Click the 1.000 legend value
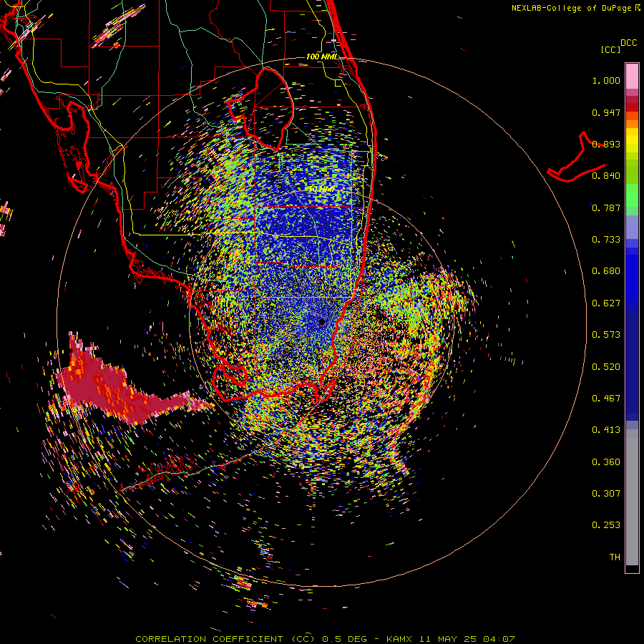 tap(606, 80)
